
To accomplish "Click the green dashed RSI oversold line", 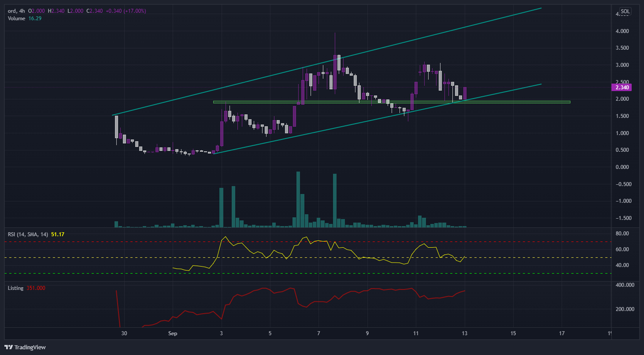I will 309,273.
